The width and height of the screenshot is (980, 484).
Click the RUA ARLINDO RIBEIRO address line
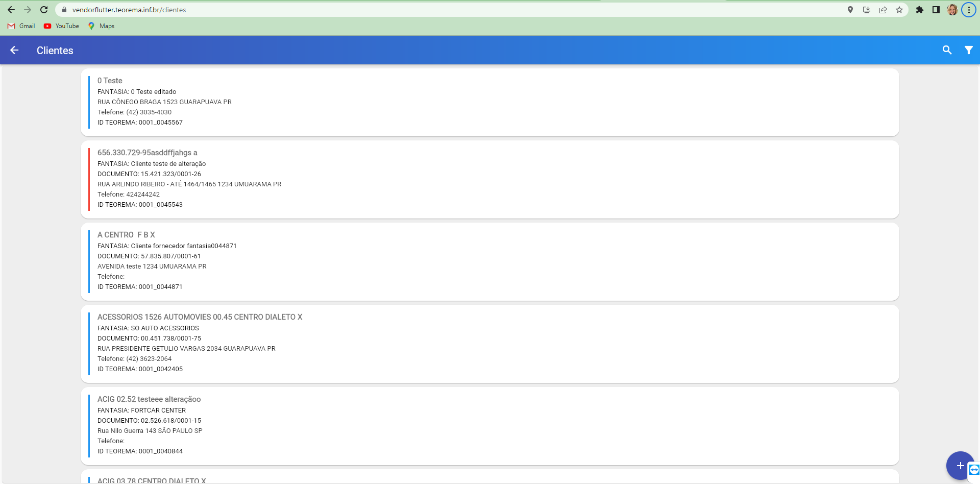pyautogui.click(x=189, y=184)
